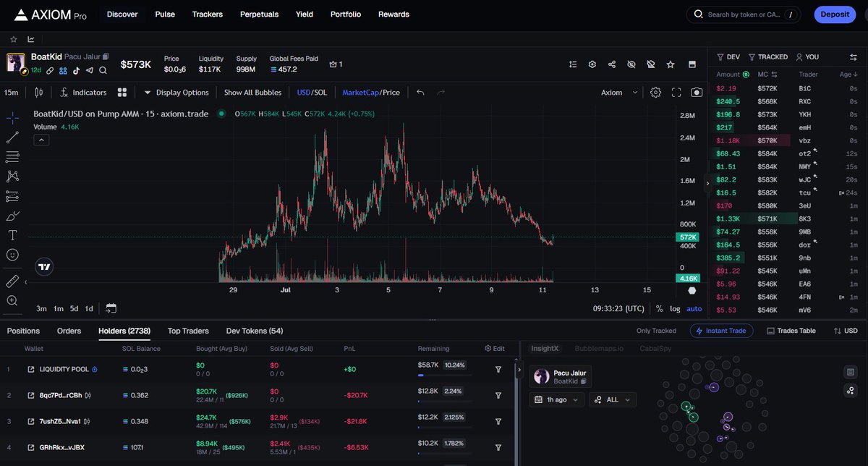
Task: Open the Axiom chart source dropdown
Action: click(620, 93)
